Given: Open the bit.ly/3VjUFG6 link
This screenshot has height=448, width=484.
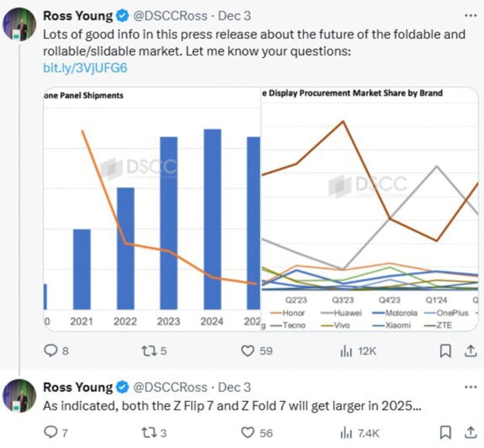Looking at the screenshot, I should pyautogui.click(x=85, y=68).
